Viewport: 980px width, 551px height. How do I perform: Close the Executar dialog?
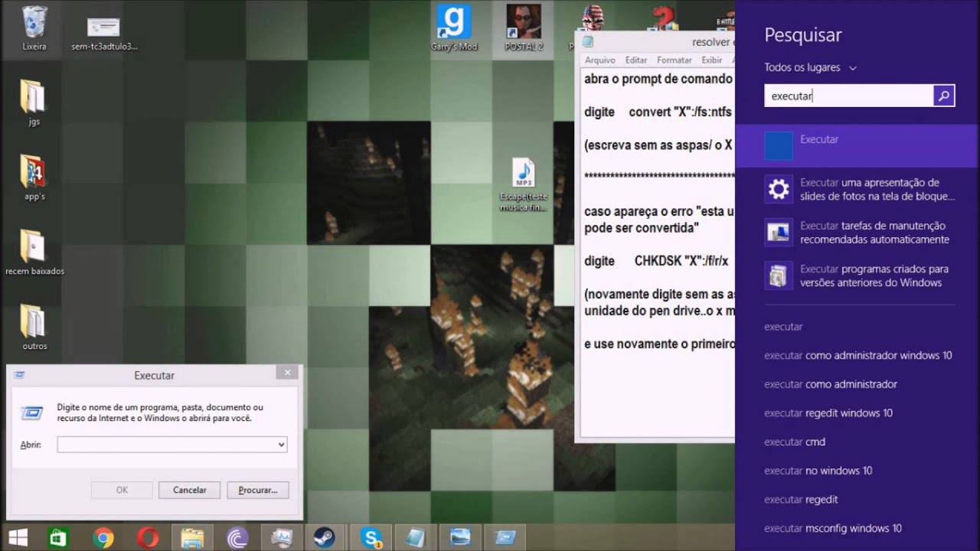pos(287,373)
